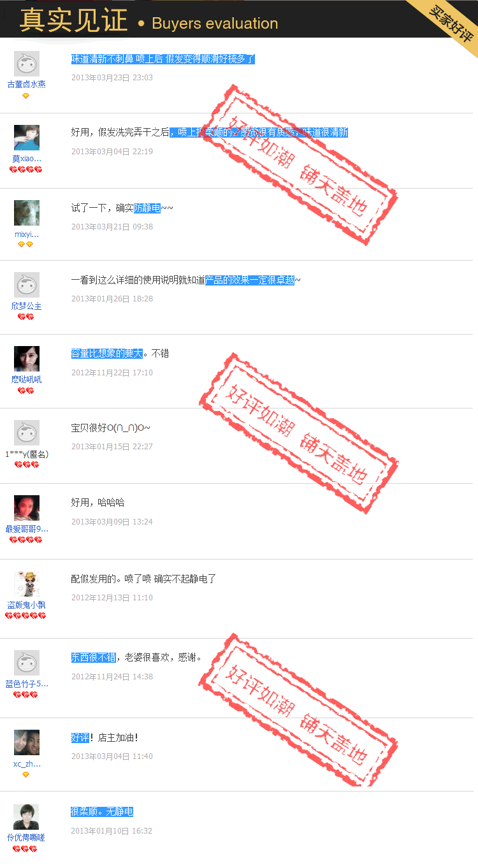Click the two yellow diamonds under mixyi...
Image resolution: width=478 pixels, height=868 pixels.
25,245
